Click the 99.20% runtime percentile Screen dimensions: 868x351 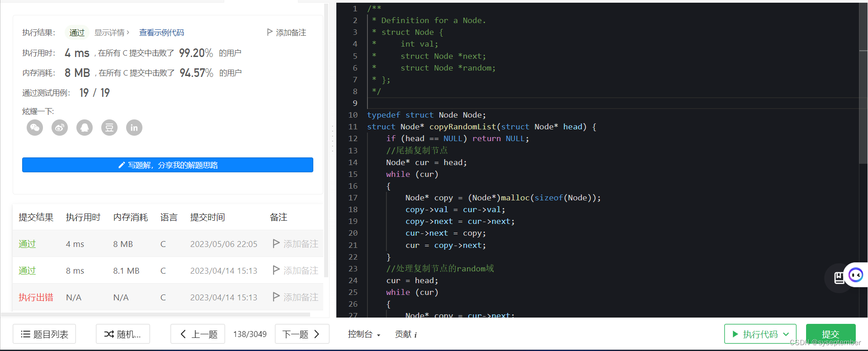coord(196,53)
